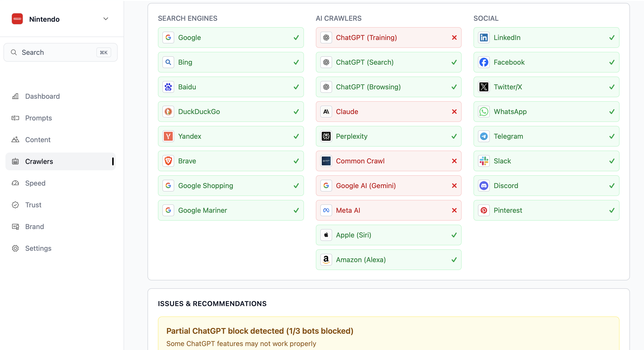Switch to the Crawlers section

39,161
